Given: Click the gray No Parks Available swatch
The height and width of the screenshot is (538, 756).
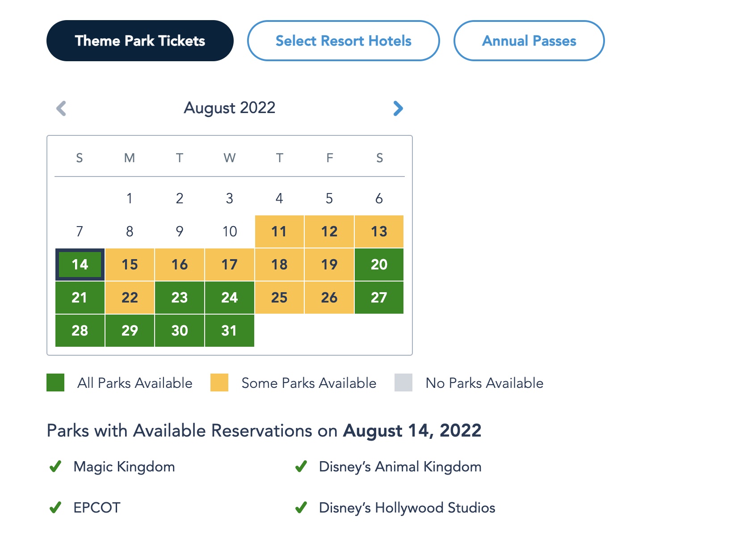Looking at the screenshot, I should click(x=403, y=383).
